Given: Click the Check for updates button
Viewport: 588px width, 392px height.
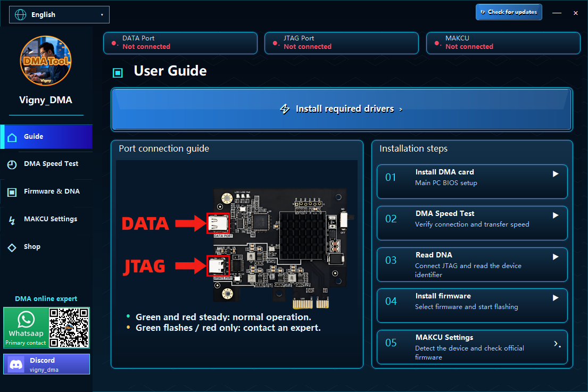Looking at the screenshot, I should [509, 12].
